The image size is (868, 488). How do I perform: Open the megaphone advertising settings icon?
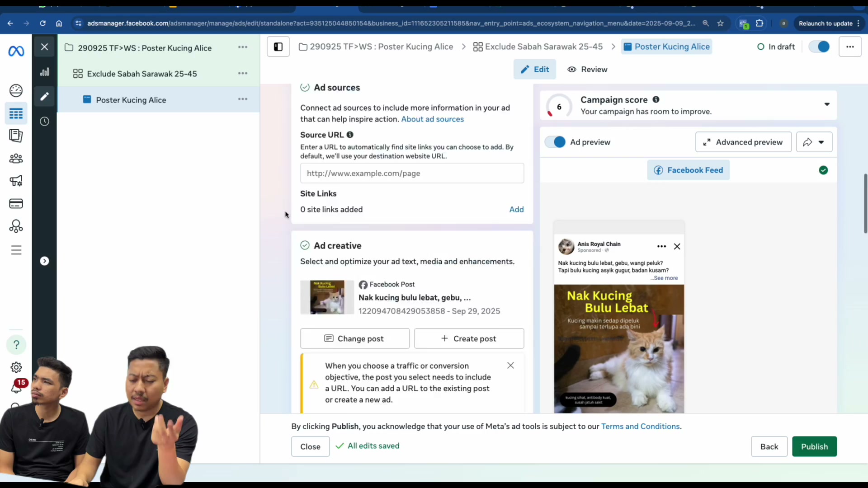16,181
